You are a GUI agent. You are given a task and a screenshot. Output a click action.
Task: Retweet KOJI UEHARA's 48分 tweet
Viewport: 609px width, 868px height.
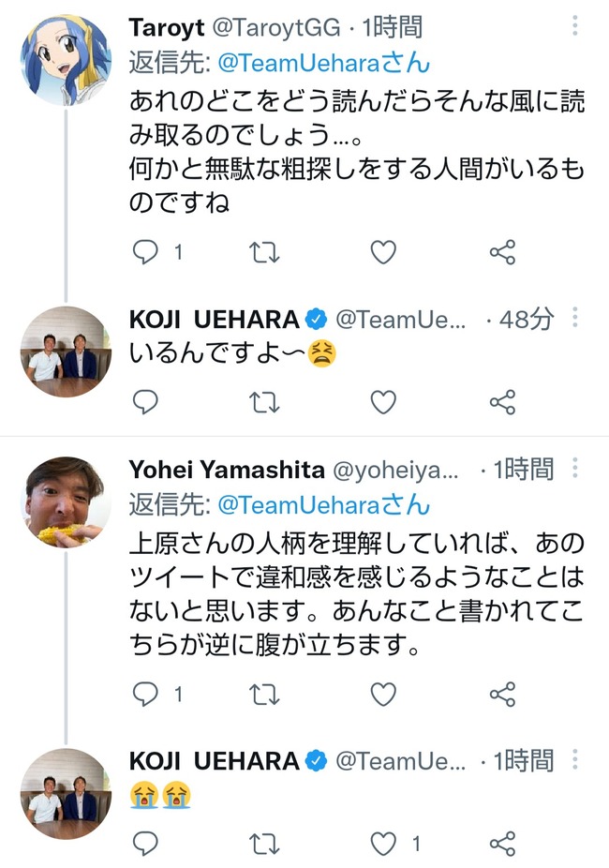264,402
